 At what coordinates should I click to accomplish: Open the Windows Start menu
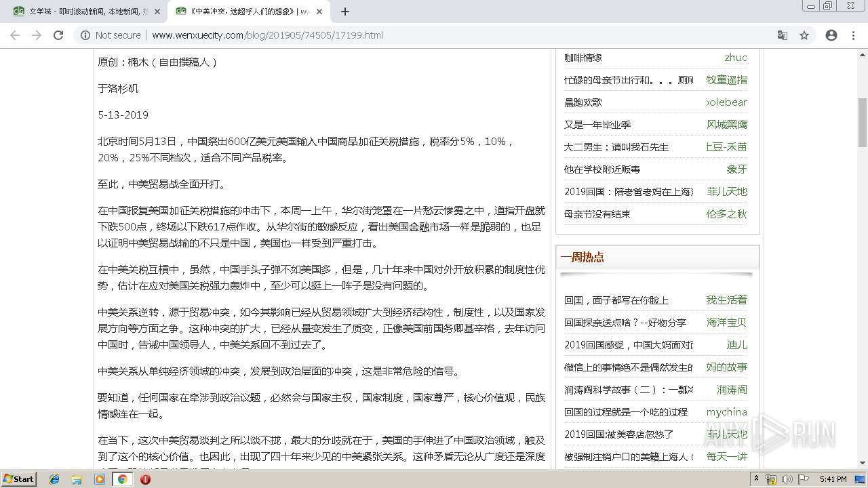(19, 479)
